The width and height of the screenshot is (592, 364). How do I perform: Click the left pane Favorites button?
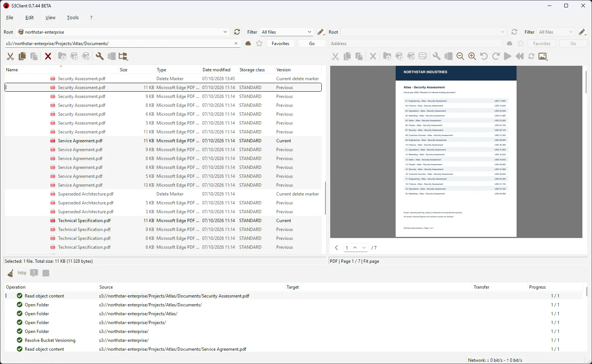coord(281,44)
